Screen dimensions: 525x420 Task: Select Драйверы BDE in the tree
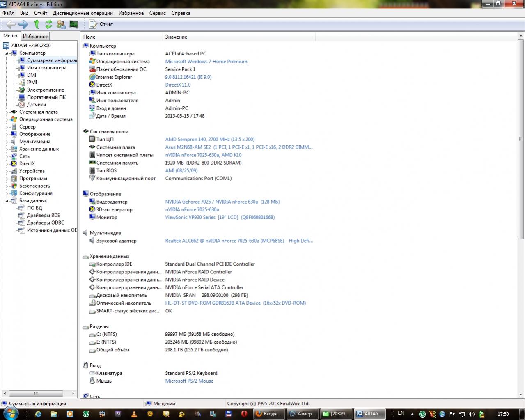[x=40, y=216]
